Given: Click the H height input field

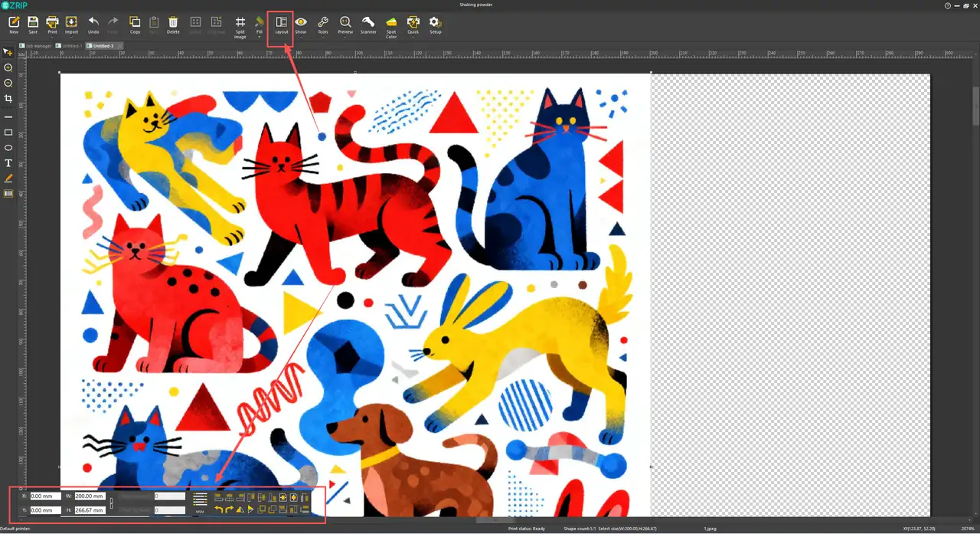Looking at the screenshot, I should point(90,510).
